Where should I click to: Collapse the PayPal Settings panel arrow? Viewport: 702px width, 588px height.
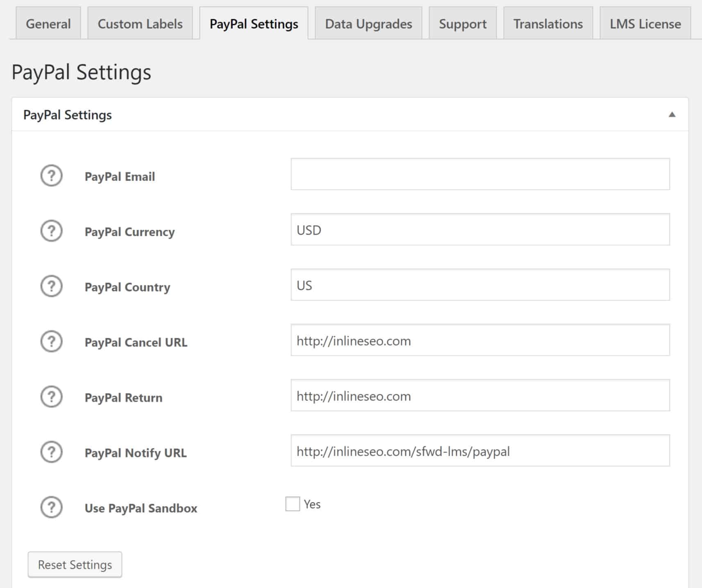coord(672,115)
